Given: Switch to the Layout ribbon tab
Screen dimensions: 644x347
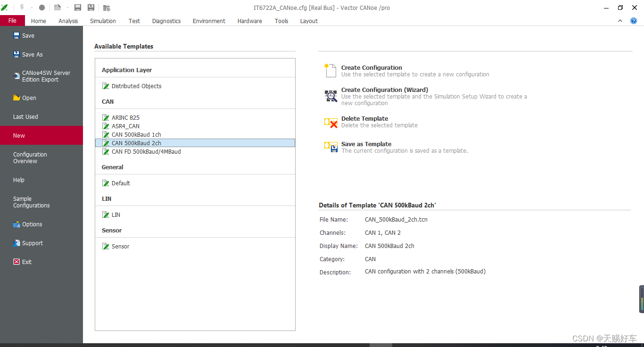Looking at the screenshot, I should (309, 21).
